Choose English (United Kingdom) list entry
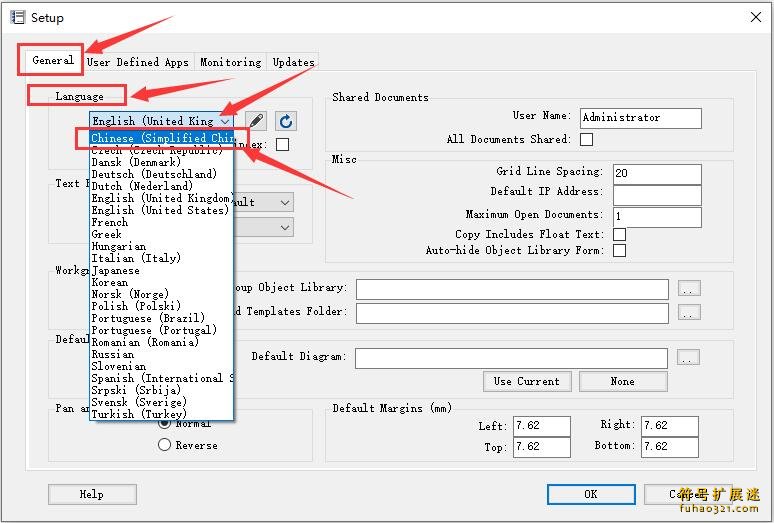This screenshot has height=523, width=774. pos(161,198)
